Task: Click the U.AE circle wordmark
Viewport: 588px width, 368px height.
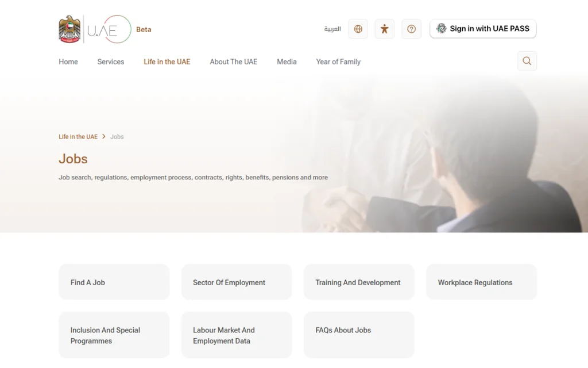Action: [109, 29]
